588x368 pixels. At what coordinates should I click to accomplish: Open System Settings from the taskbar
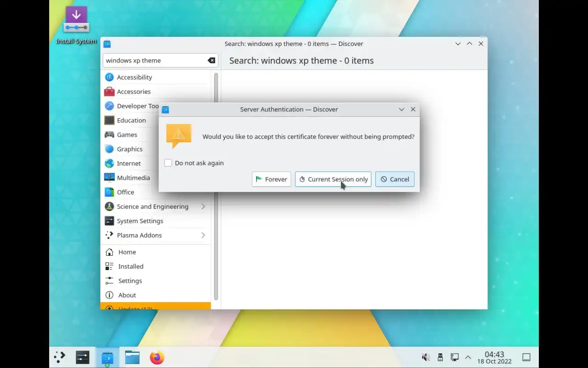[x=83, y=357]
